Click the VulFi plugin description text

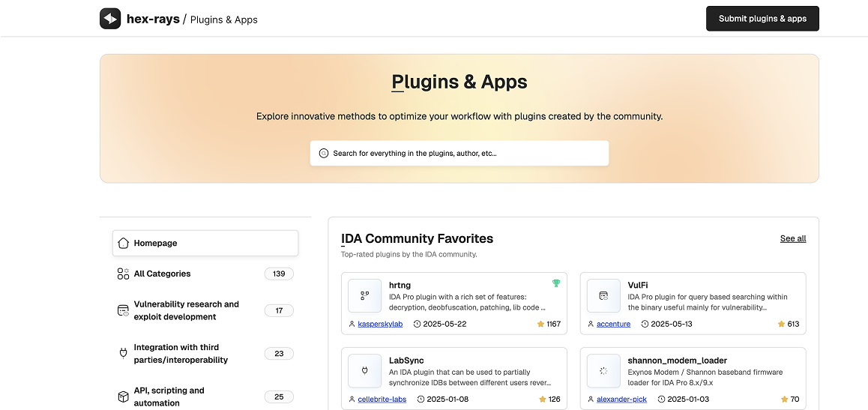708,302
